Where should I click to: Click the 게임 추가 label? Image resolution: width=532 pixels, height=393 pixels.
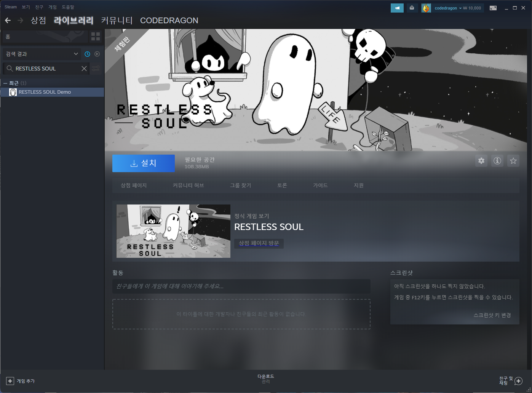coord(26,381)
